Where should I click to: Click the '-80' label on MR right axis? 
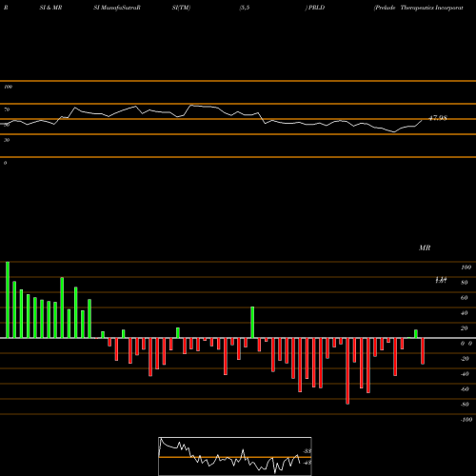click(465, 405)
